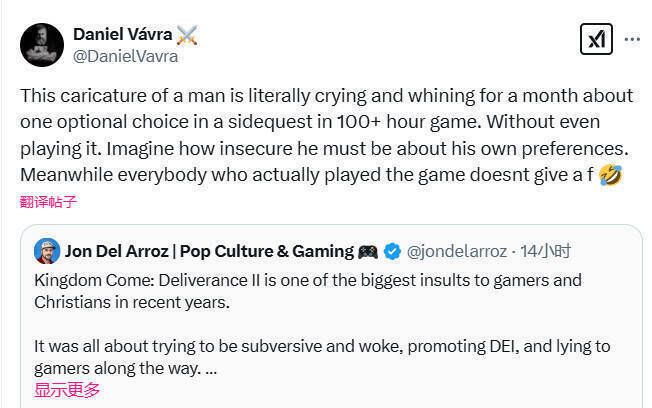Click the Grok icon on the post
This screenshot has width=652, height=408.
pos(596,40)
